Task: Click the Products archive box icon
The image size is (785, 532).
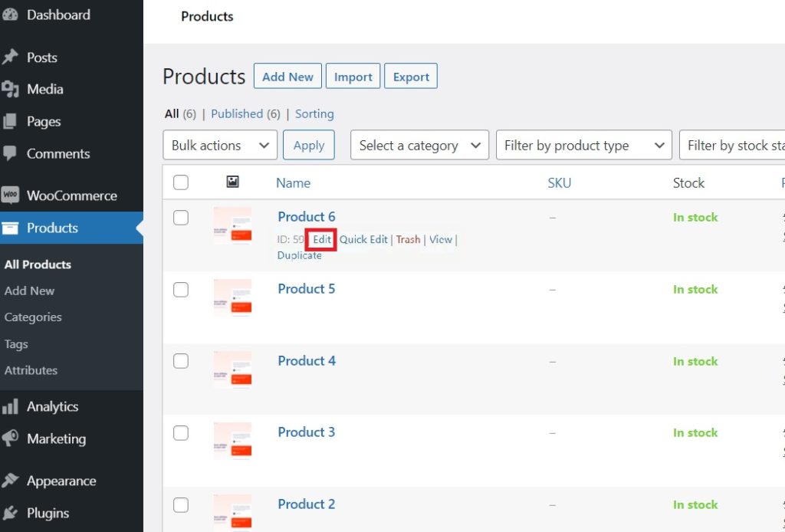Action: click(x=9, y=228)
